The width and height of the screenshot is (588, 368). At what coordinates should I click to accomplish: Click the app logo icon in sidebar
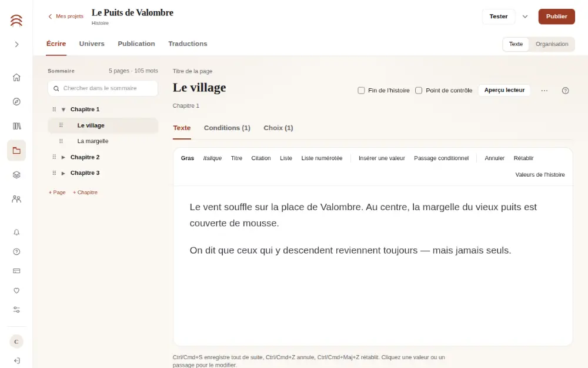[x=16, y=20]
